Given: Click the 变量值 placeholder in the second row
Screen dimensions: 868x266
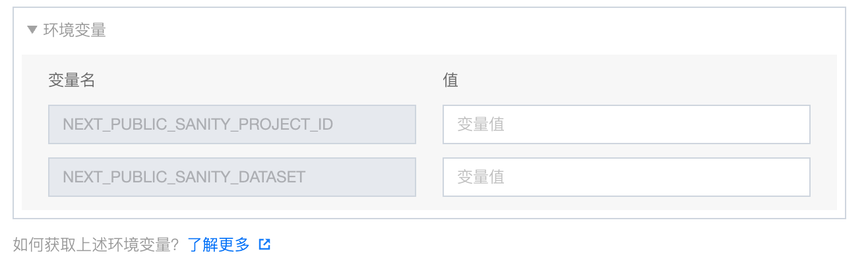Looking at the screenshot, I should (x=481, y=177).
